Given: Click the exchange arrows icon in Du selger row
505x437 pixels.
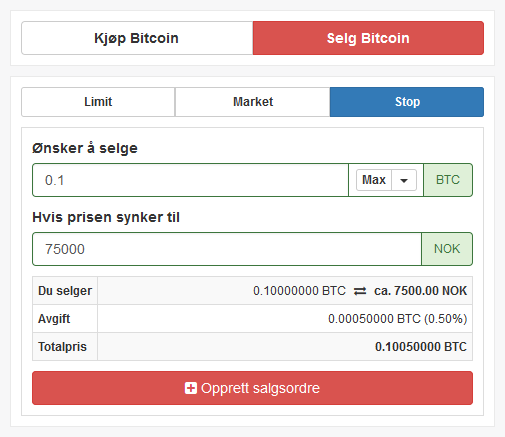Looking at the screenshot, I should click(x=360, y=291).
